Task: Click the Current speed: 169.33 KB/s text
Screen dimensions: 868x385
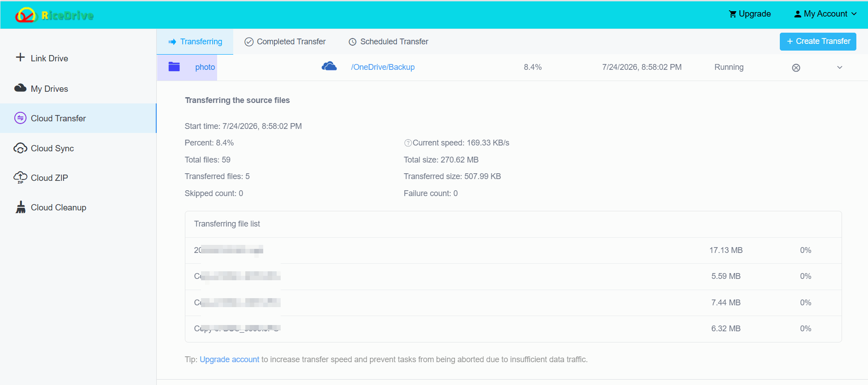Action: tap(461, 143)
